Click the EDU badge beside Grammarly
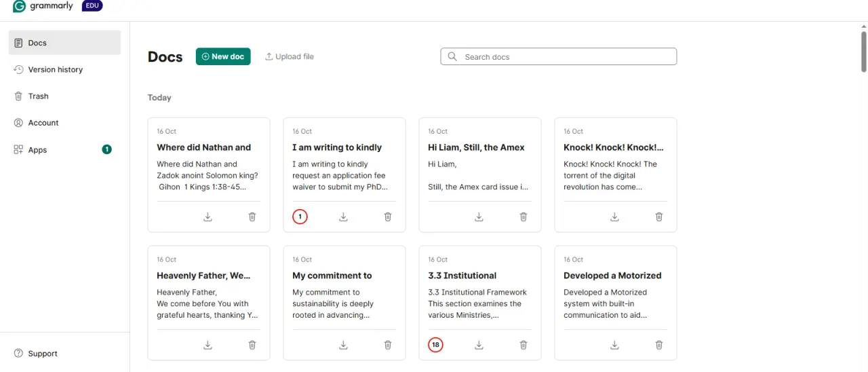The width and height of the screenshot is (868, 372). 92,6
